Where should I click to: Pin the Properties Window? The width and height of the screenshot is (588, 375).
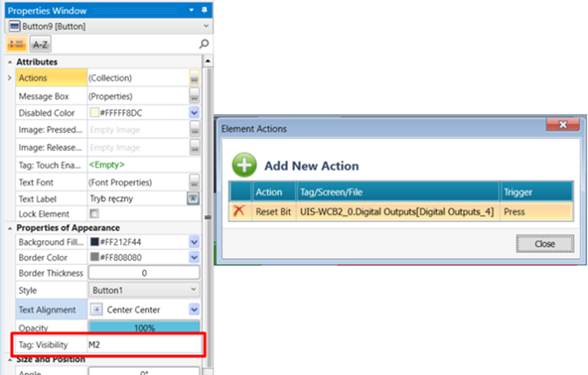point(205,10)
